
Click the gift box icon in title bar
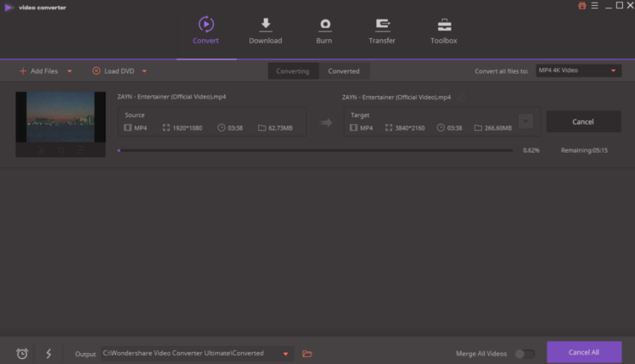coord(582,6)
